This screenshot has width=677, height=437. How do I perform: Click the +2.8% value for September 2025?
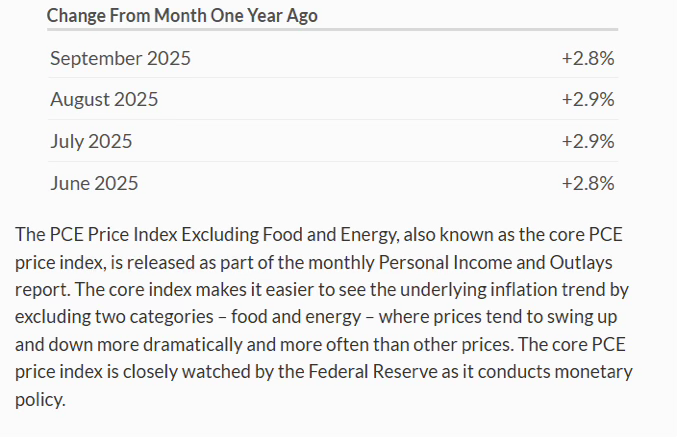click(587, 59)
